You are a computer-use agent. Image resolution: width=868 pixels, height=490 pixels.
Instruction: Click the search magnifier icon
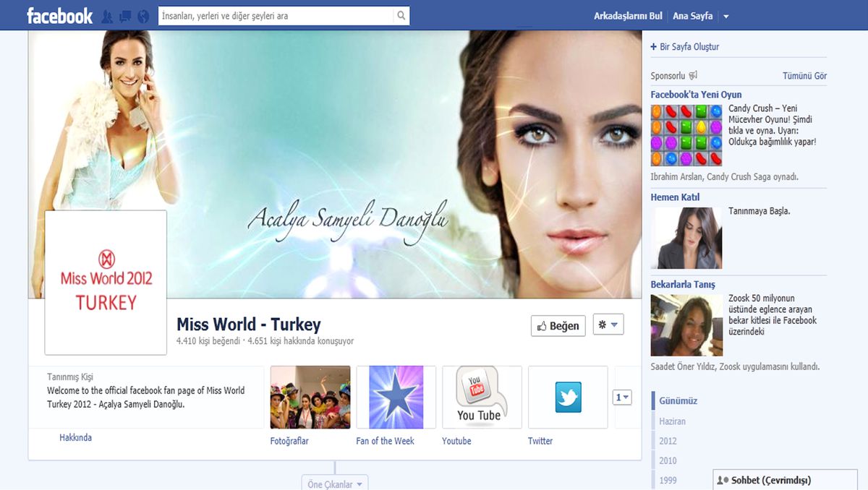click(401, 15)
